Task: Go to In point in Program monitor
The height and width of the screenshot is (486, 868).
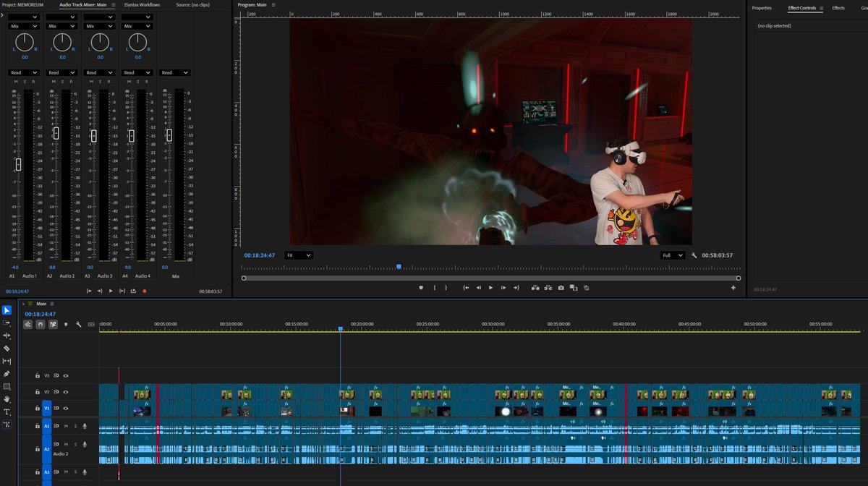Action: coord(465,288)
